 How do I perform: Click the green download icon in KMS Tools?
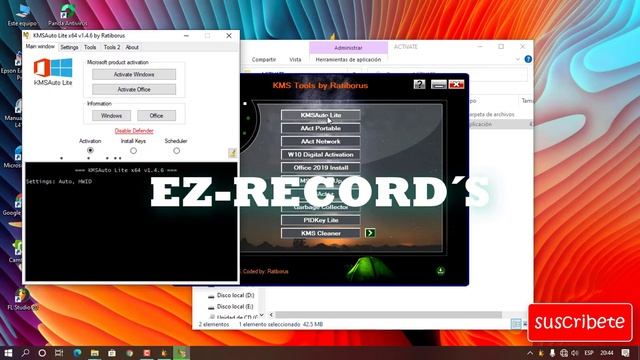click(440, 271)
